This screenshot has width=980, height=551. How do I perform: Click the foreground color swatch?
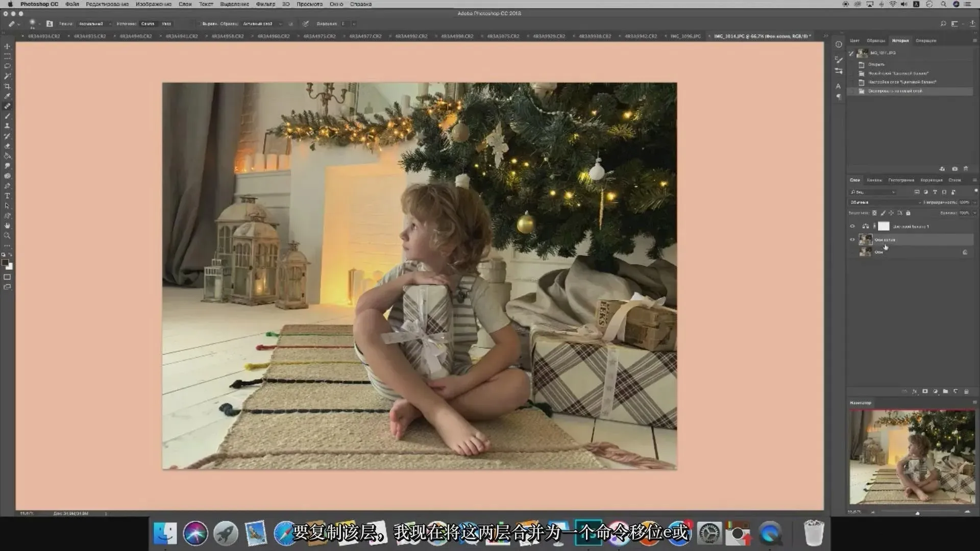5,262
